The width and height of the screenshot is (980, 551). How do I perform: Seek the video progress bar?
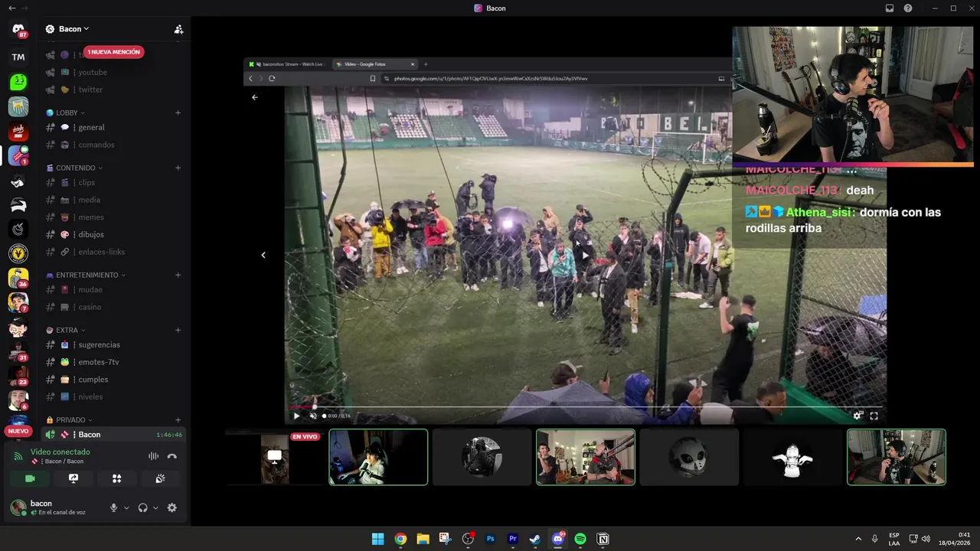tap(586, 407)
